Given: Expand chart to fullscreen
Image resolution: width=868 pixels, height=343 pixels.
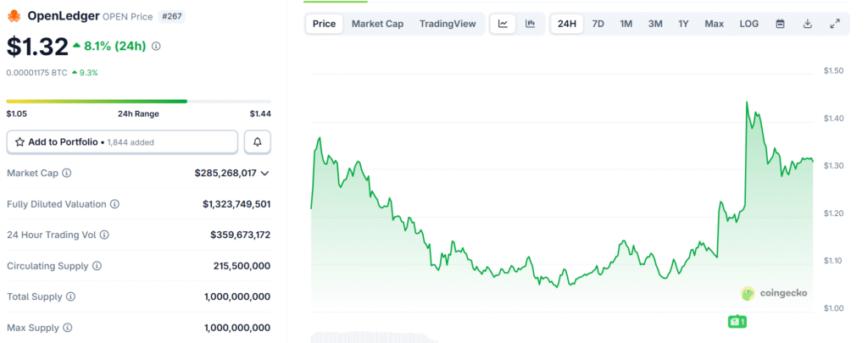Looking at the screenshot, I should click(835, 24).
